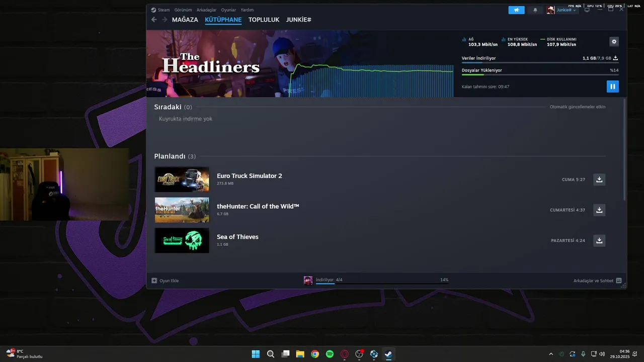Open File Explorer from taskbar
Screen dimensions: 644x362
point(300,354)
